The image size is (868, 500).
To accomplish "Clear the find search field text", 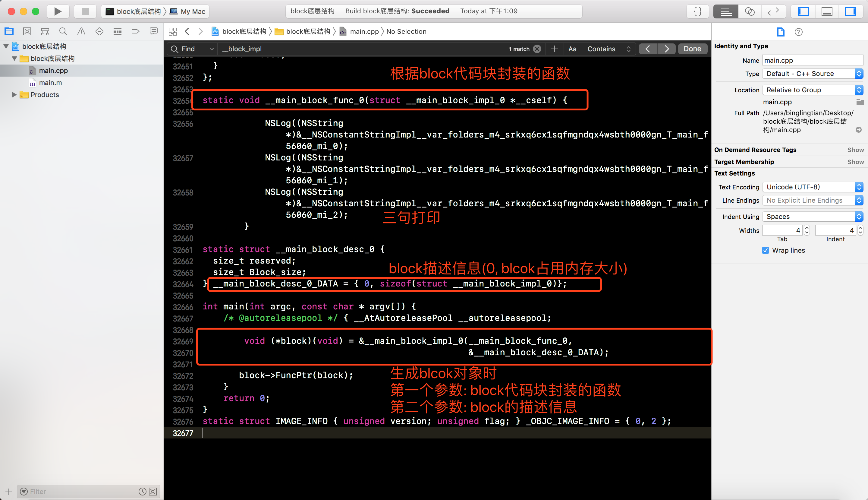I will pyautogui.click(x=537, y=49).
